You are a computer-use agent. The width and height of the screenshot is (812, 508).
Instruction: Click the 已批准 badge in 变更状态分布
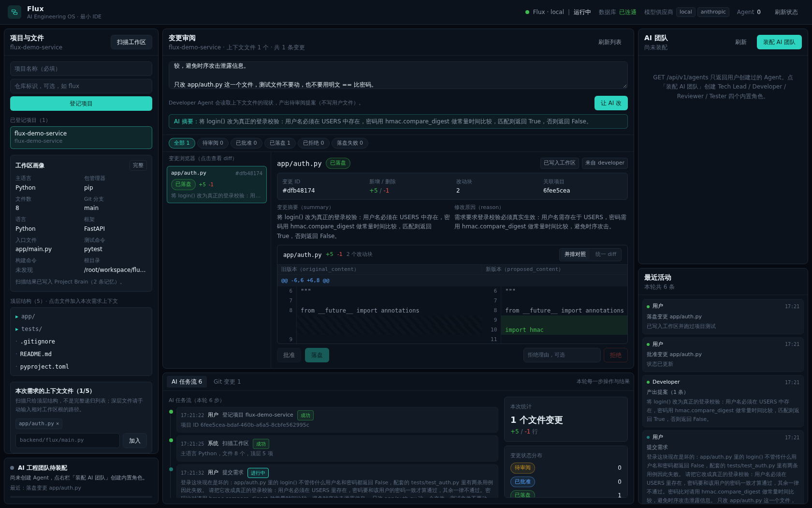coord(522,482)
